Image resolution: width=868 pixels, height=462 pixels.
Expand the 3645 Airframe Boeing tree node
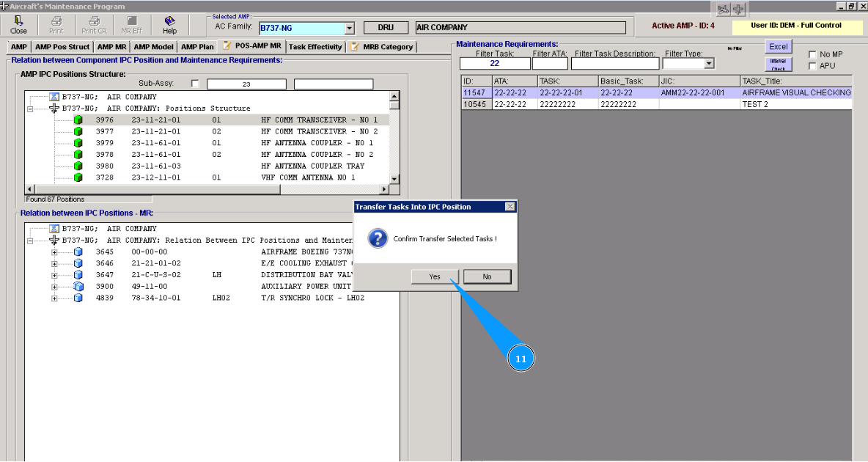(54, 252)
